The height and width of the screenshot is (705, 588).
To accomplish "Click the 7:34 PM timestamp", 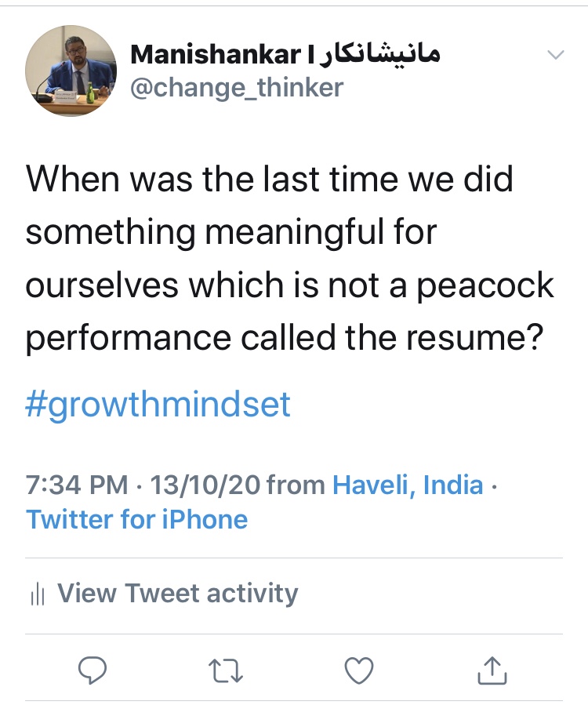I will (x=77, y=485).
